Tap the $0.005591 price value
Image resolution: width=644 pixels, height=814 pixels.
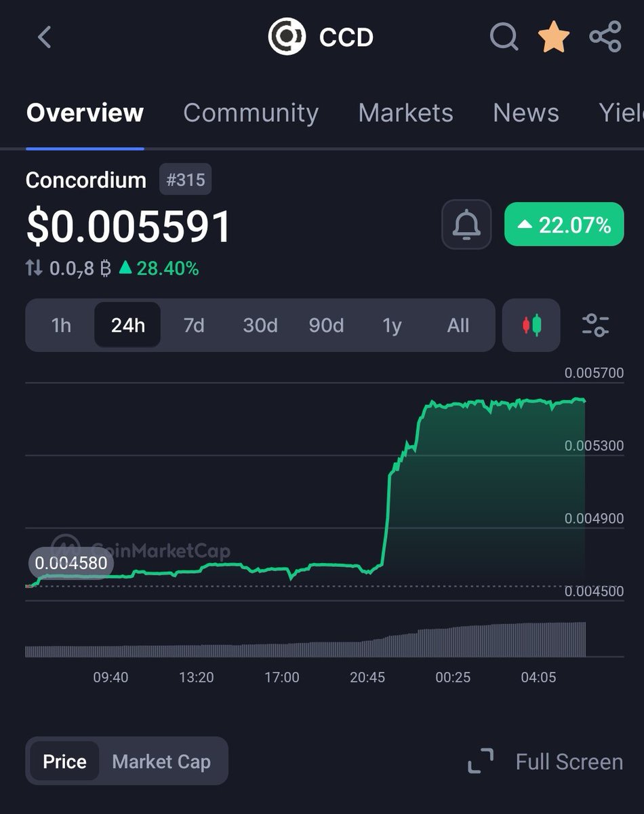(129, 226)
